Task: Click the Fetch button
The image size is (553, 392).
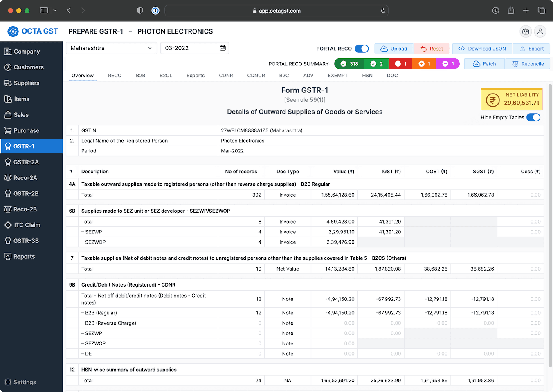Action: pyautogui.click(x=484, y=64)
